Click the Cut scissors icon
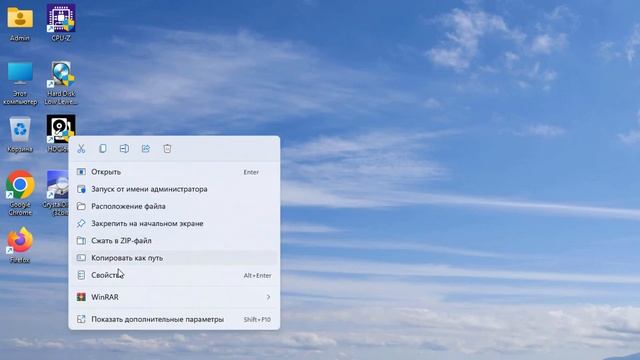Viewport: 640px width, 360px height. coord(81,149)
